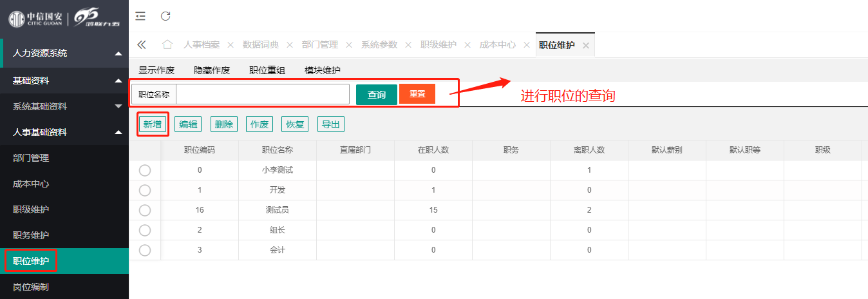Switch to the 部门管理 tab

(x=319, y=44)
